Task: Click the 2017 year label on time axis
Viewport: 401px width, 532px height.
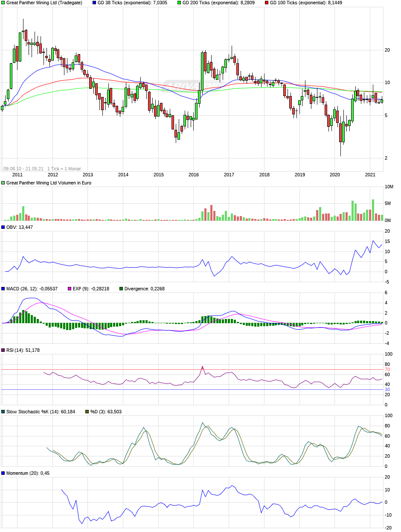Action: (229, 175)
